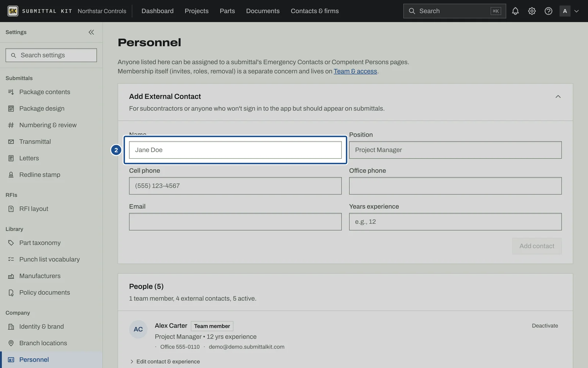This screenshot has width=588, height=368.
Task: Open Punch list vocabulary settings
Action: pyautogui.click(x=51, y=259)
